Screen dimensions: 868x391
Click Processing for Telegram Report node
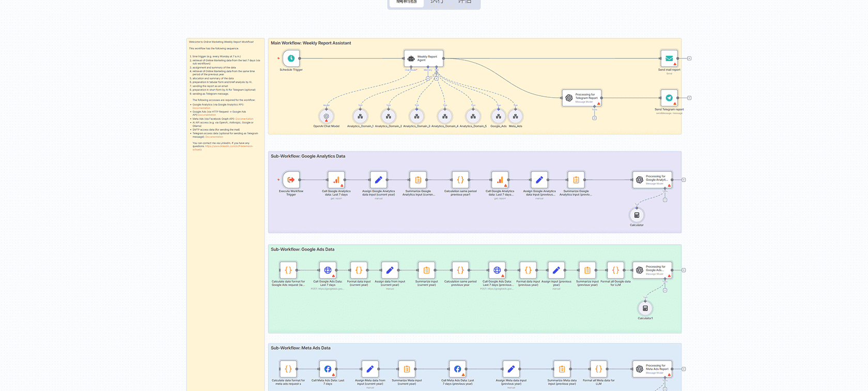click(582, 98)
